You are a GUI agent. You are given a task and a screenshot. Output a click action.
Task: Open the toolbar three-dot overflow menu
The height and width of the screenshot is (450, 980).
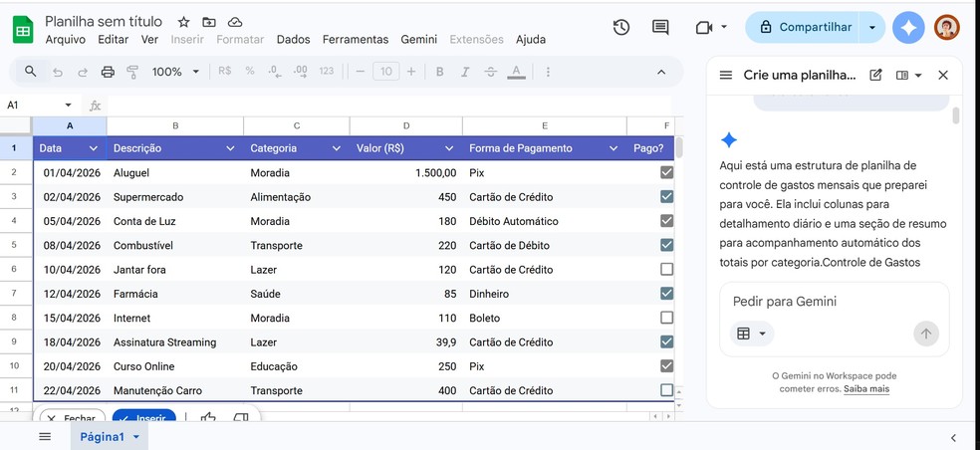pyautogui.click(x=548, y=72)
